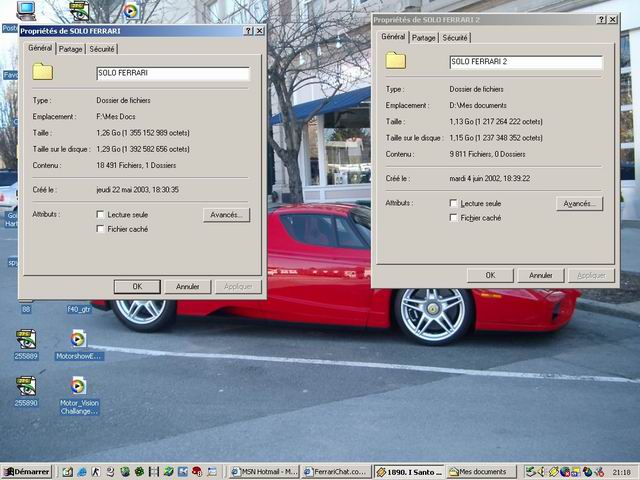Click the SOLO FERRARI 2 folder name field
640x480 pixels.
point(526,62)
